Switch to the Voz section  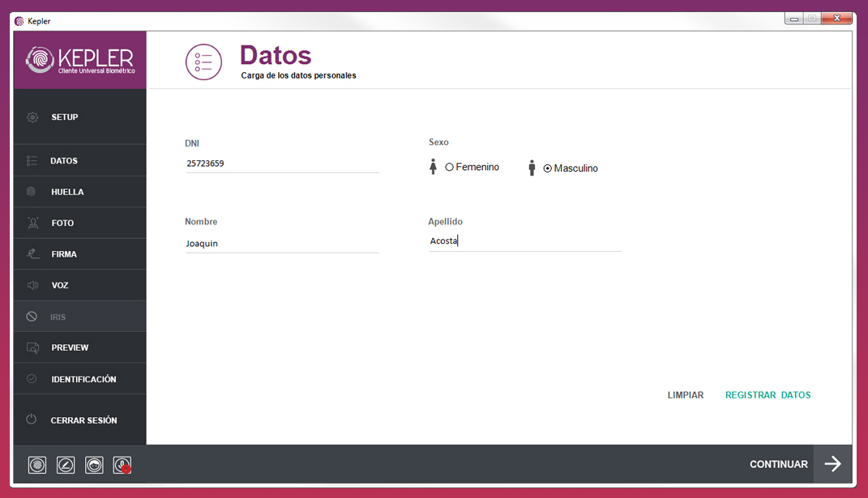click(x=60, y=285)
